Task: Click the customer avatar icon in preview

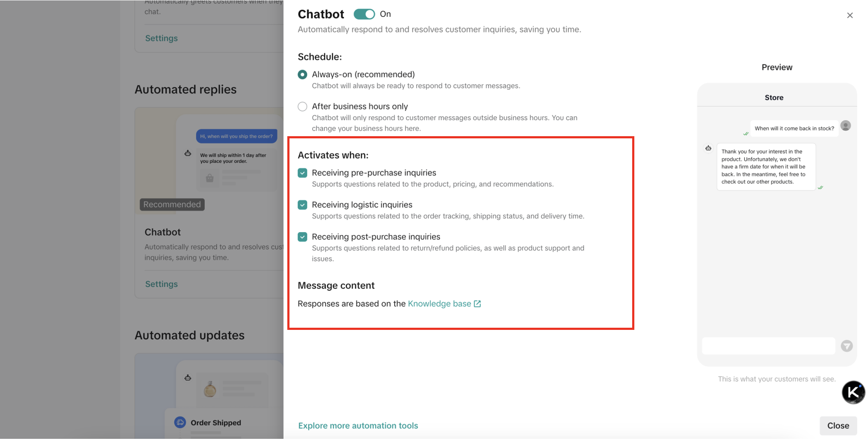Action: tap(845, 126)
